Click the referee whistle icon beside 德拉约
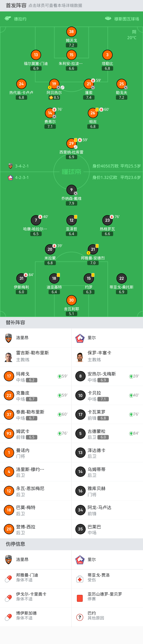This screenshot has width=143, height=644. (x=8, y=19)
